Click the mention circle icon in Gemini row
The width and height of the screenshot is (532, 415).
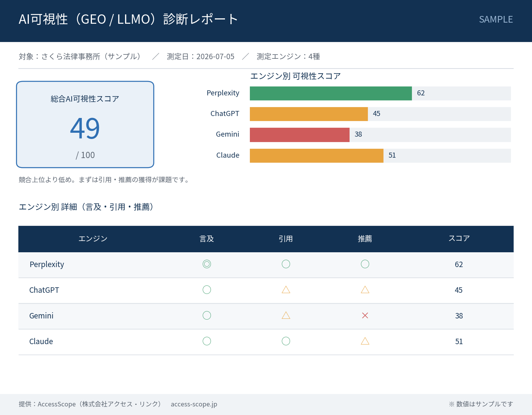point(207,316)
